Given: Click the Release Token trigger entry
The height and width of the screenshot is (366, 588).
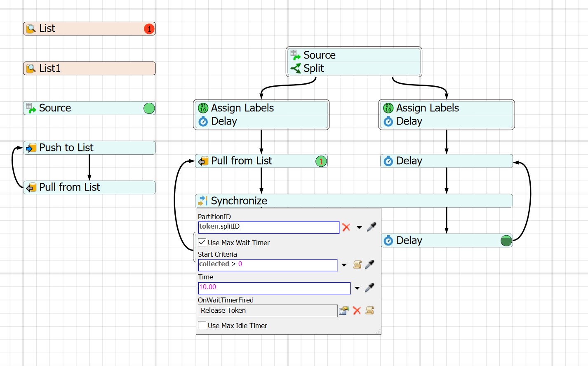Looking at the screenshot, I should tap(268, 311).
